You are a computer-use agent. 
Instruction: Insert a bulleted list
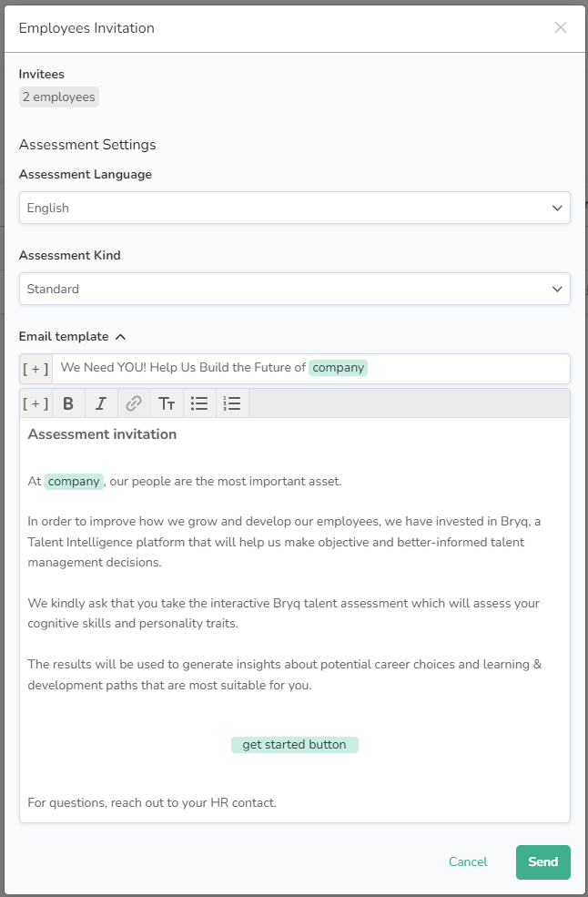pos(199,403)
